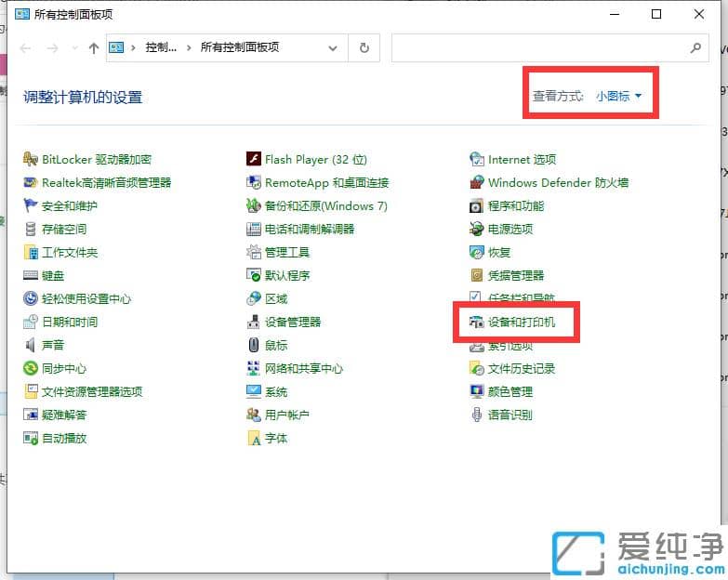Open the 网络和共享中心 link

[303, 369]
